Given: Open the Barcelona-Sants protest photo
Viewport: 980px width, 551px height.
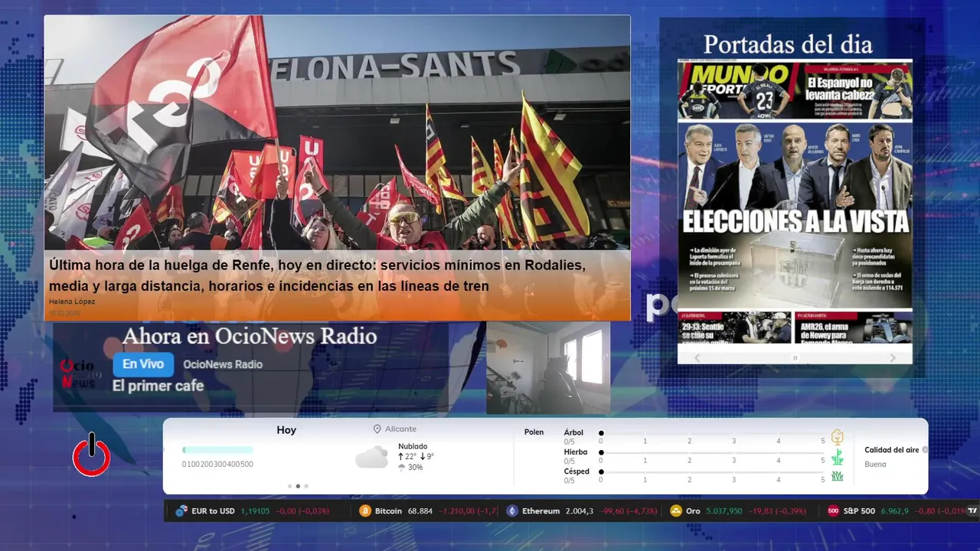Looking at the screenshot, I should pos(337,132).
